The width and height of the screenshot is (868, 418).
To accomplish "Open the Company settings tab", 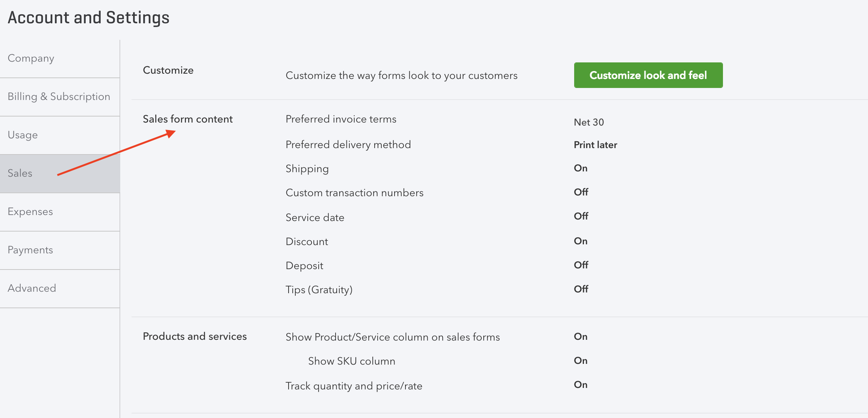I will 31,58.
